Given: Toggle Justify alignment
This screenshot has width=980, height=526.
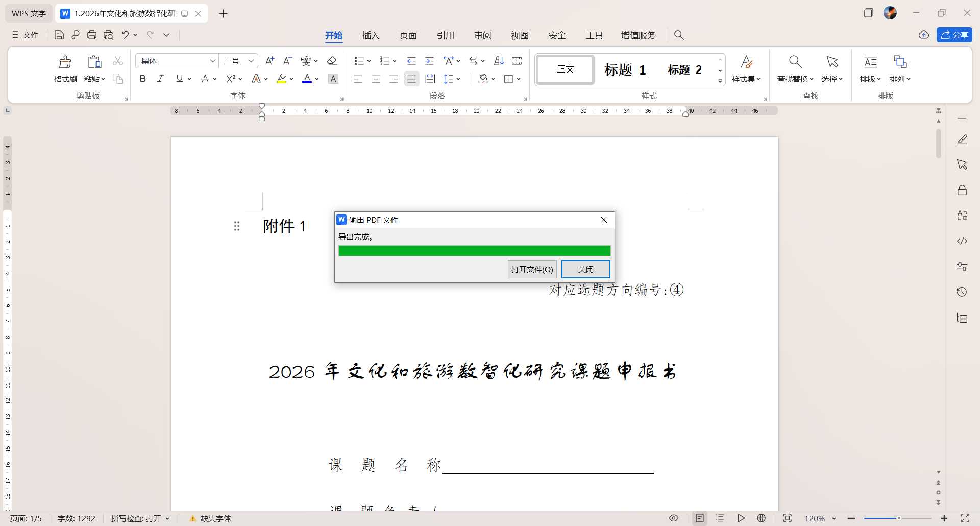Looking at the screenshot, I should [411, 79].
